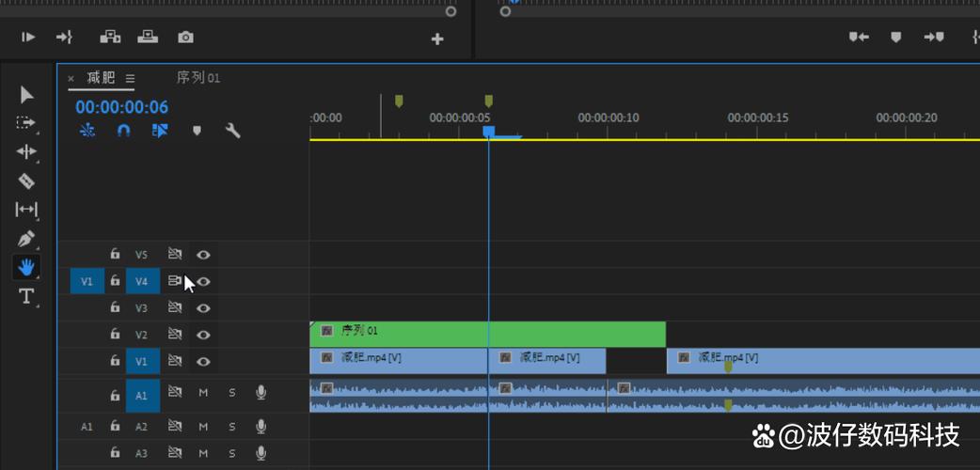Toggle Snap magnet in timeline
Viewport: 980px width, 470px height.
[124, 131]
